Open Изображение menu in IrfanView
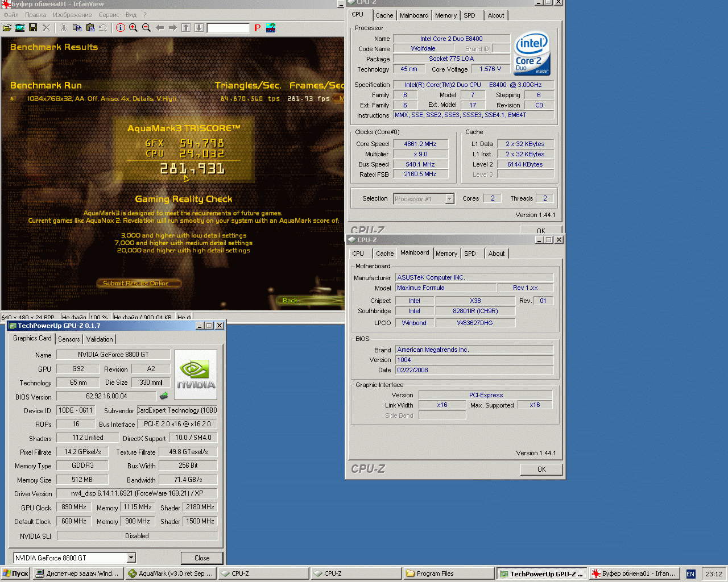Screen dimensions: 728x582 [x=72, y=15]
